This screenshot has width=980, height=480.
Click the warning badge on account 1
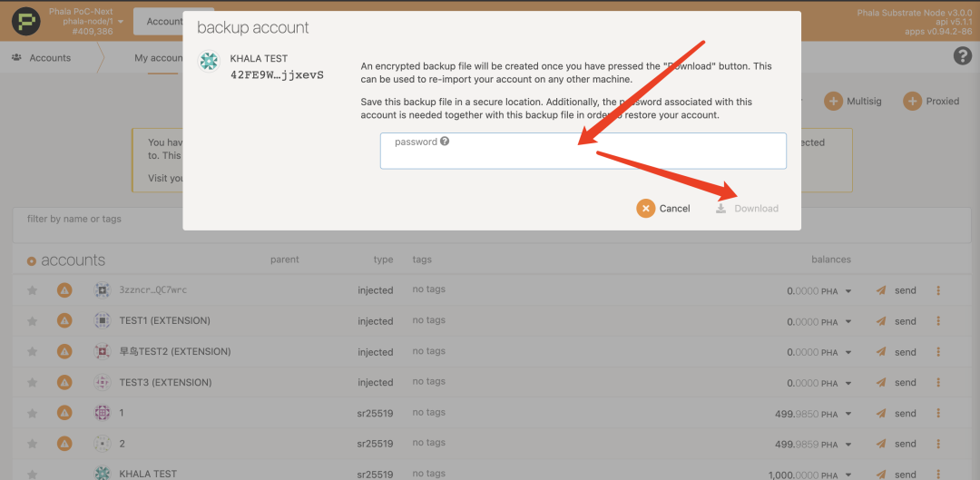pyautogui.click(x=64, y=413)
